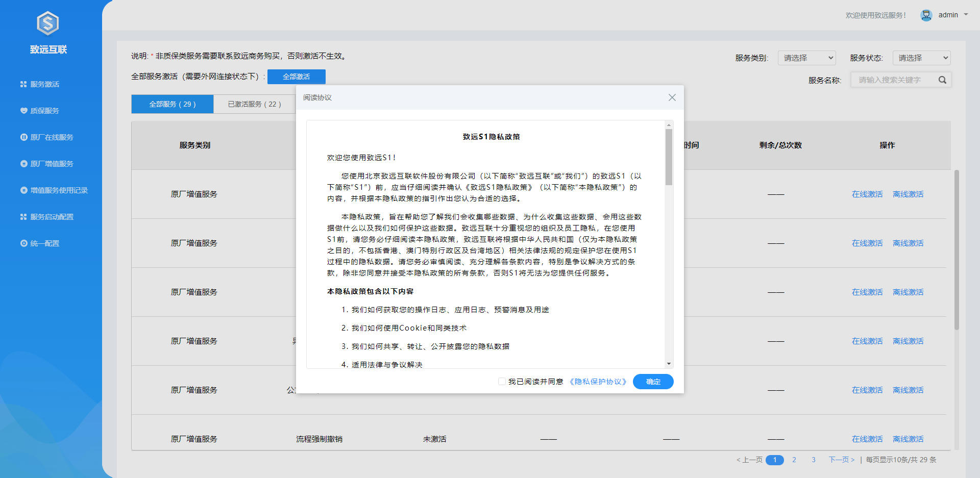980x478 pixels.
Task: Click the search magnifier icon
Action: (942, 80)
